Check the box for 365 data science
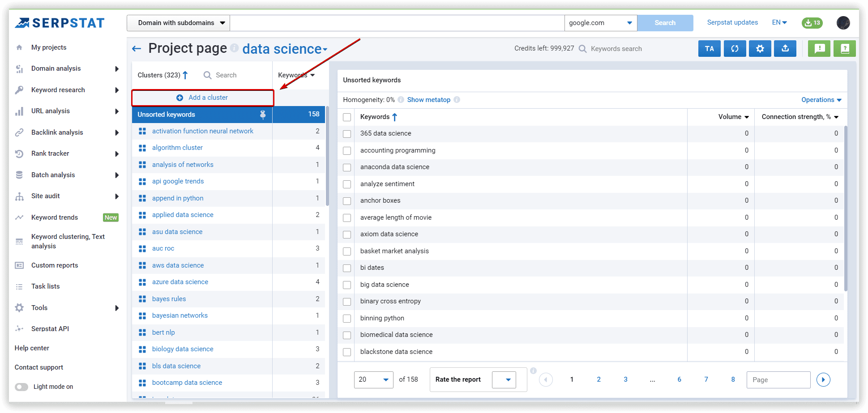The width and height of the screenshot is (868, 413). [x=347, y=134]
